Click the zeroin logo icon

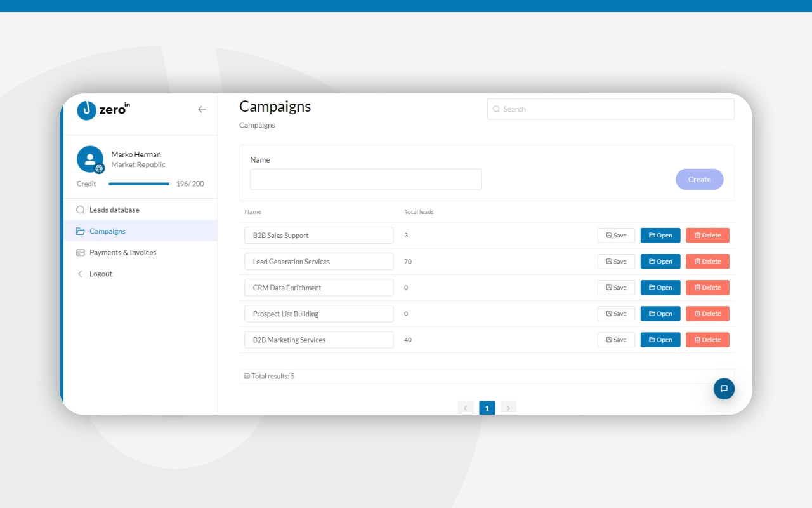point(86,110)
